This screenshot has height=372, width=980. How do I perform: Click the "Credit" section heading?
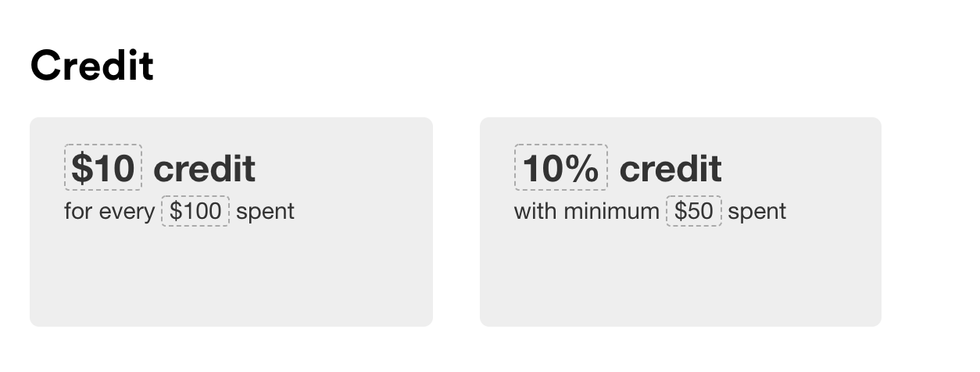[92, 65]
